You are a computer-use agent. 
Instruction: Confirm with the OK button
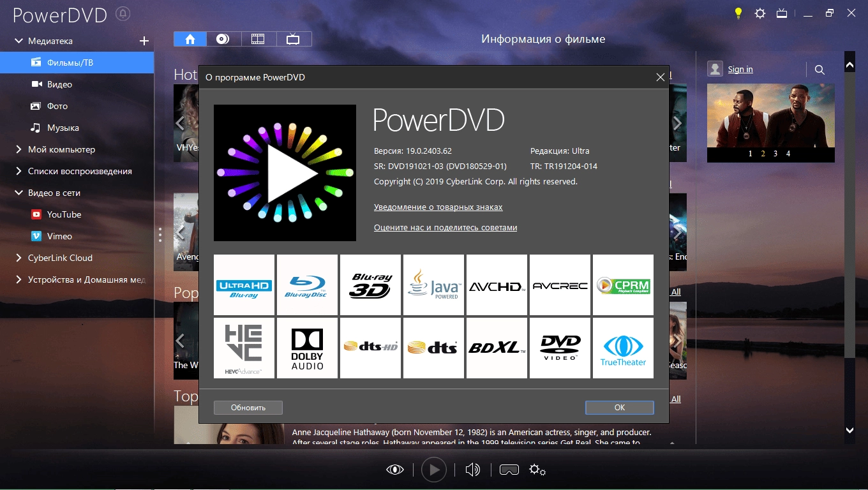pos(620,407)
